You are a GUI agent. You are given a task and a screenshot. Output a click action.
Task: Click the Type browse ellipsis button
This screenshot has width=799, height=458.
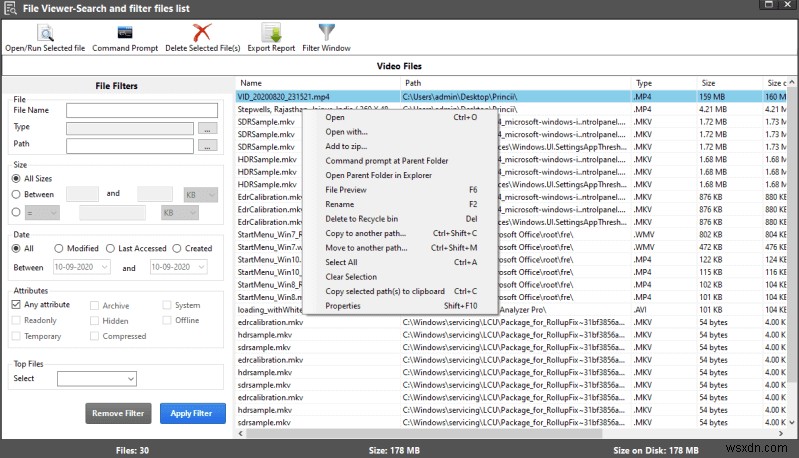pos(207,128)
